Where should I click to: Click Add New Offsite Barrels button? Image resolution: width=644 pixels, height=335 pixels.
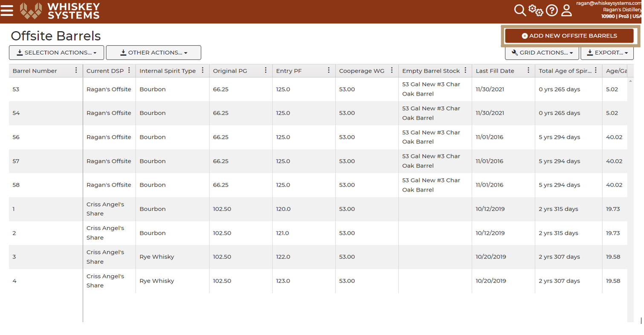click(x=569, y=36)
